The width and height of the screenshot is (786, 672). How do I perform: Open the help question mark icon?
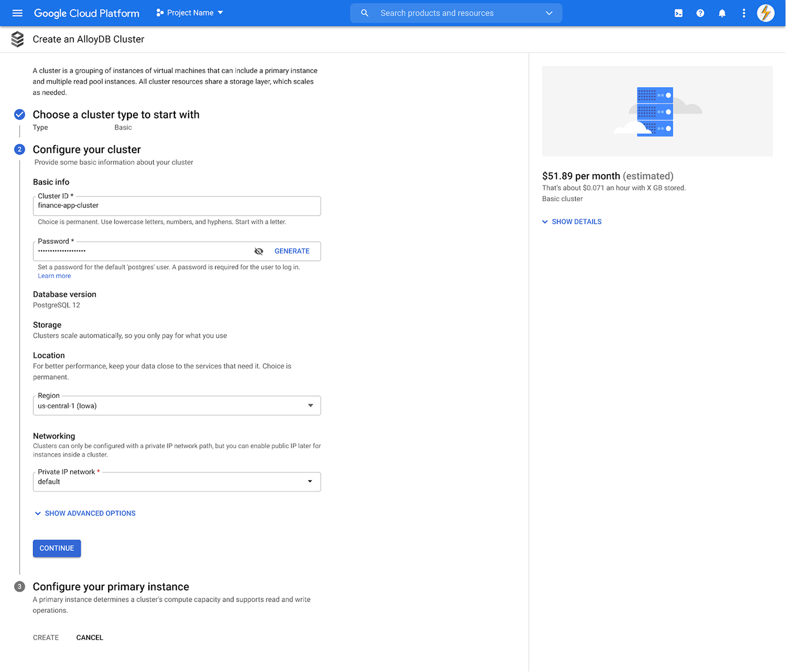(700, 13)
